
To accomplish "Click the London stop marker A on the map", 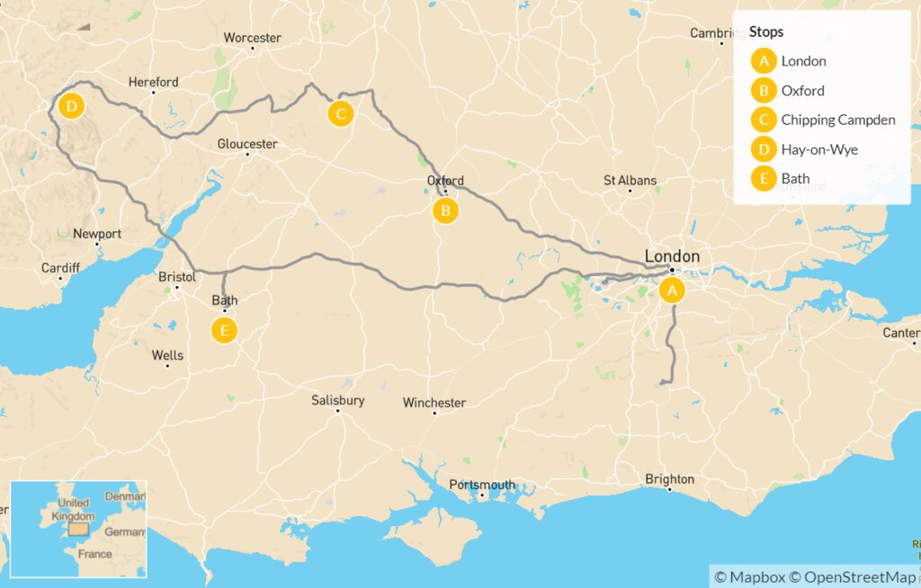I will click(x=671, y=290).
